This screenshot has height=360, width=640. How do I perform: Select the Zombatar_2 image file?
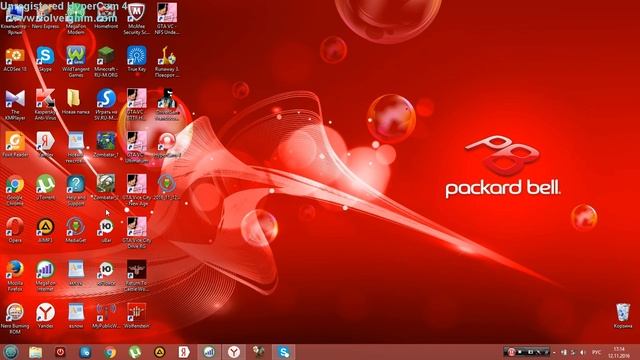(106, 188)
